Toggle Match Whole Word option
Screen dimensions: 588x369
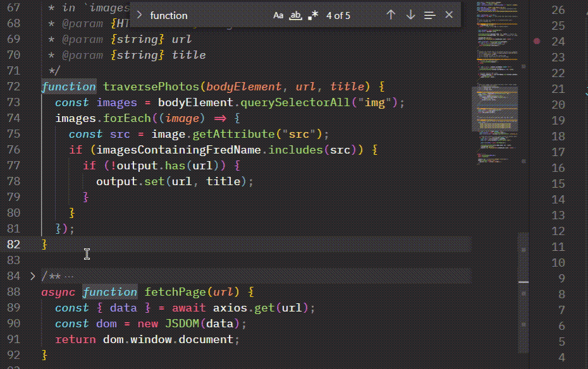(295, 15)
